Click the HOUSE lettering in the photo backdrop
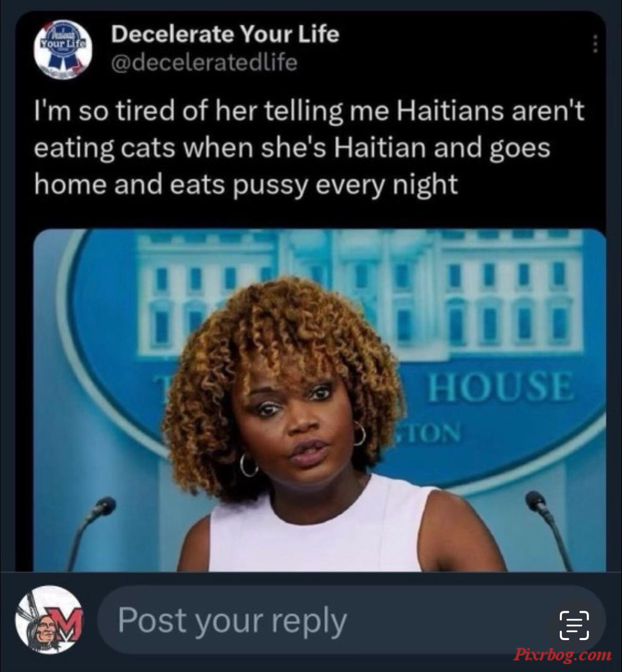 pos(501,388)
